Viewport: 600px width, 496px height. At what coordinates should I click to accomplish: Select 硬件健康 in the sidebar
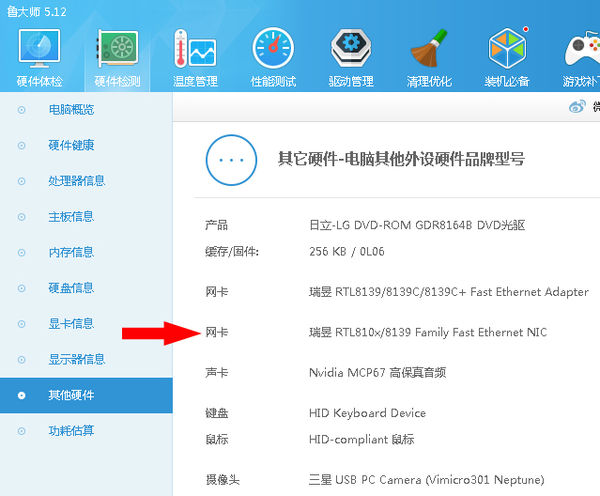click(x=71, y=145)
